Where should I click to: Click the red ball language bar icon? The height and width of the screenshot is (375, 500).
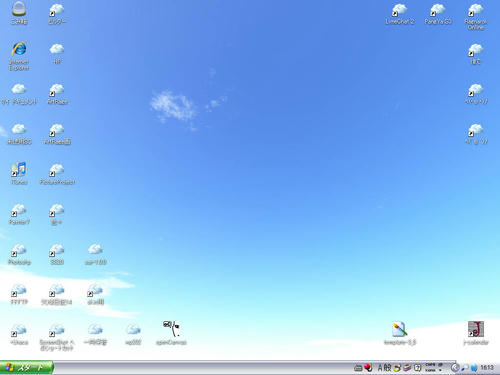click(368, 368)
